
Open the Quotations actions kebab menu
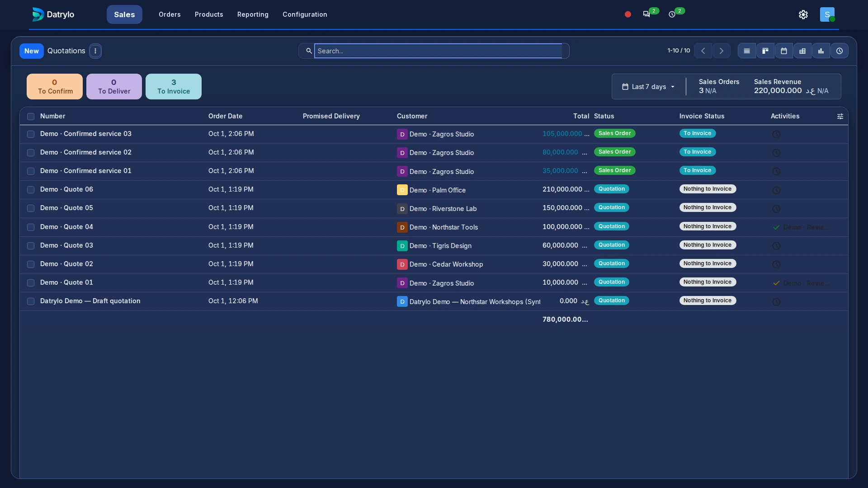point(95,51)
